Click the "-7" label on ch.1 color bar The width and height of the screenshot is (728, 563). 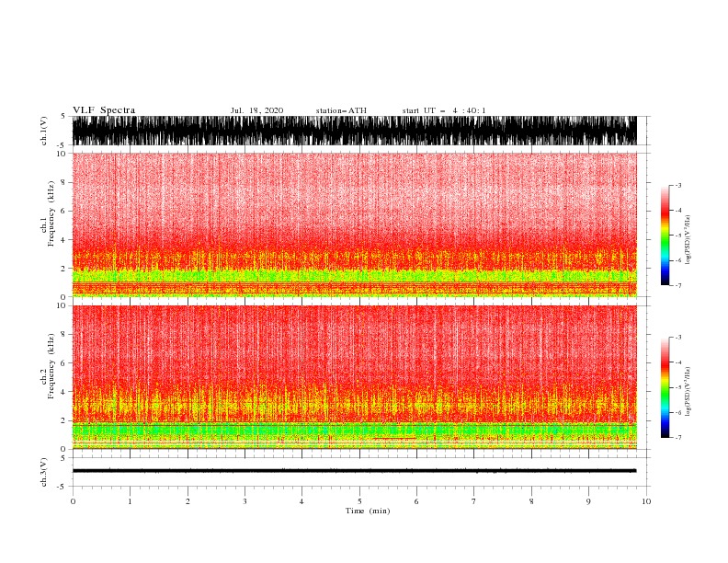[x=677, y=285]
